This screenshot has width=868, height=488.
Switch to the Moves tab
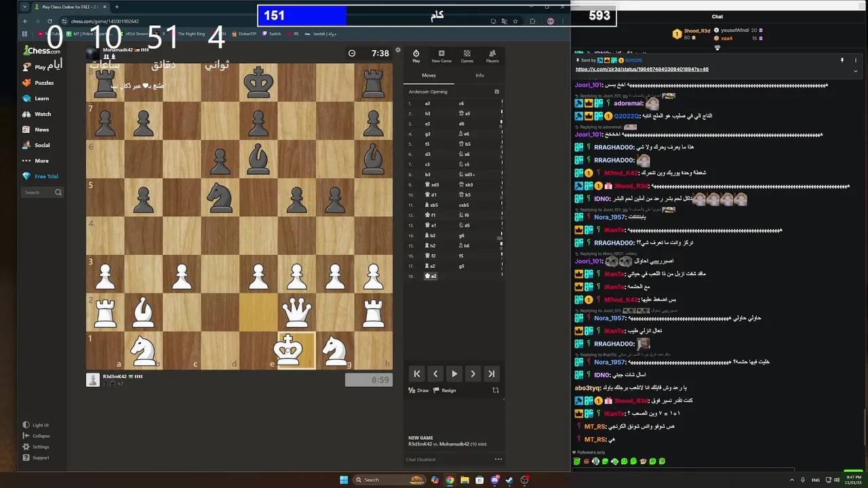click(x=429, y=75)
